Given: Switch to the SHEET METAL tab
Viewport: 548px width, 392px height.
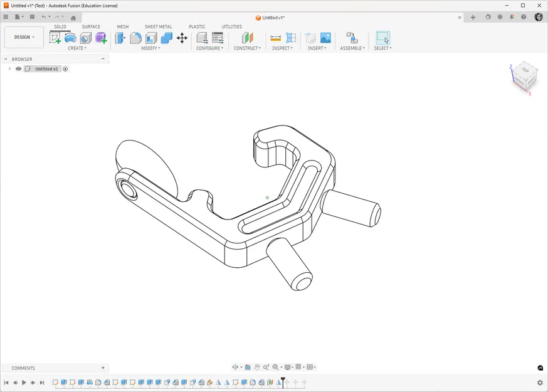Looking at the screenshot, I should 159,26.
